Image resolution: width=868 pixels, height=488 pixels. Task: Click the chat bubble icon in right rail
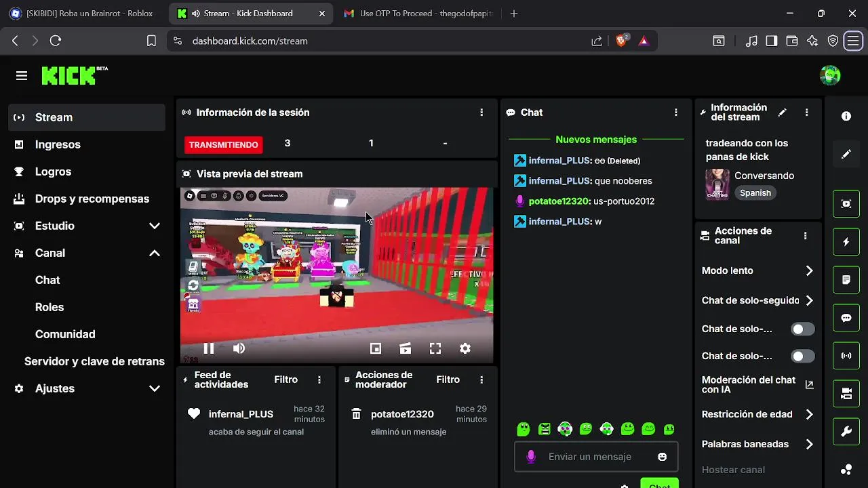[846, 318]
